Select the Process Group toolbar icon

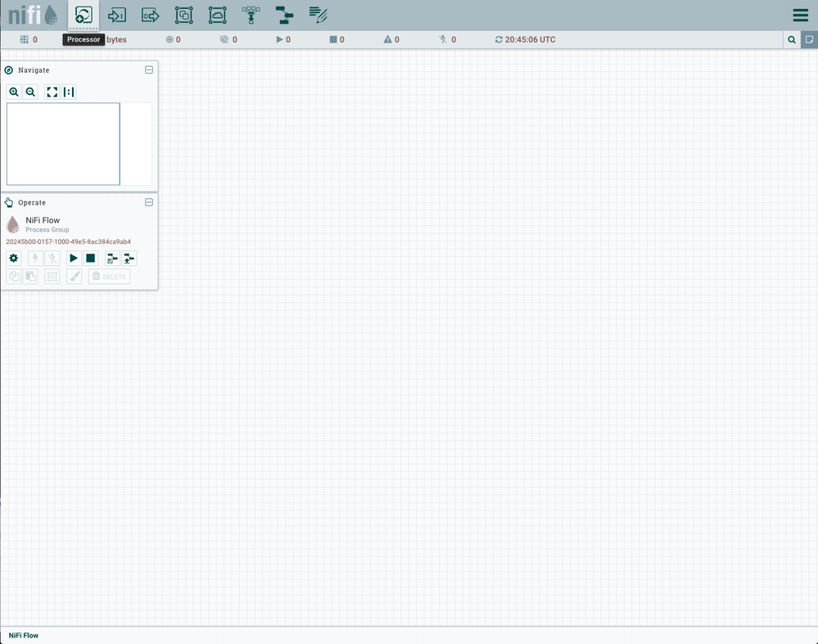pyautogui.click(x=183, y=15)
